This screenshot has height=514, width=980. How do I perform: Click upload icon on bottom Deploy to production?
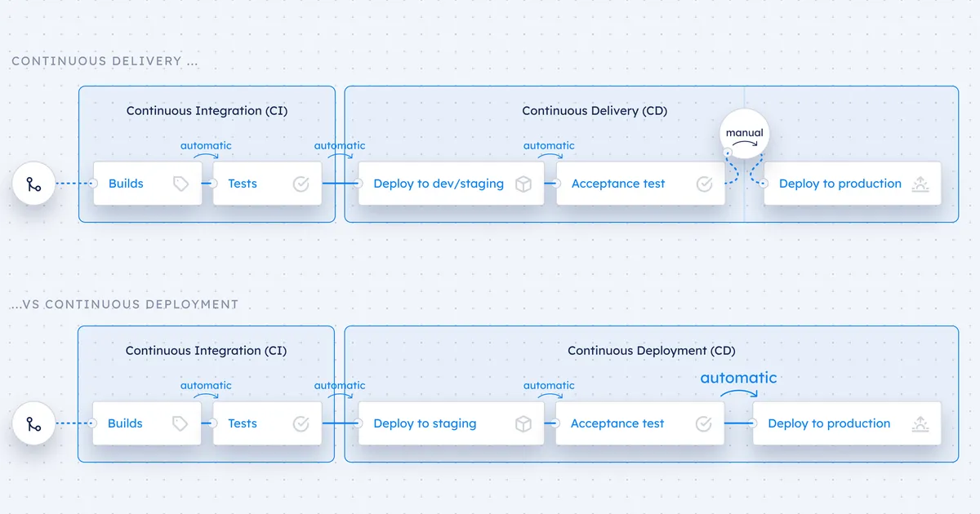pyautogui.click(x=920, y=423)
